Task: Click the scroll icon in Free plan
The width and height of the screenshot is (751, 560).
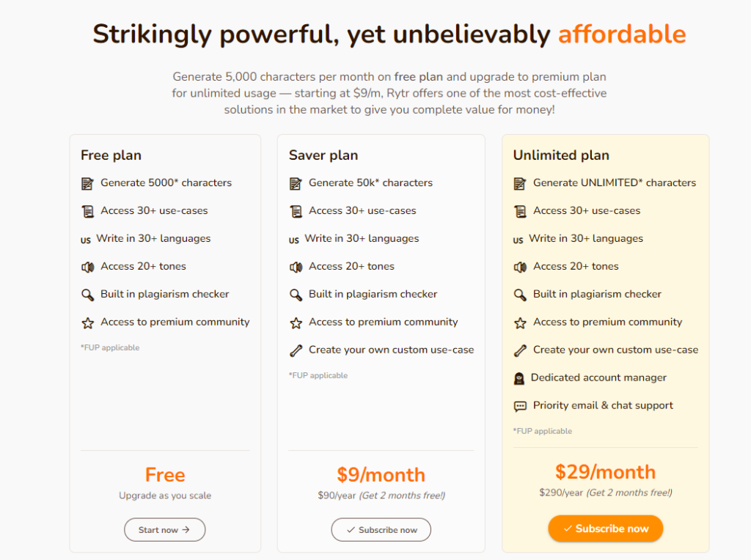Action: 88,211
